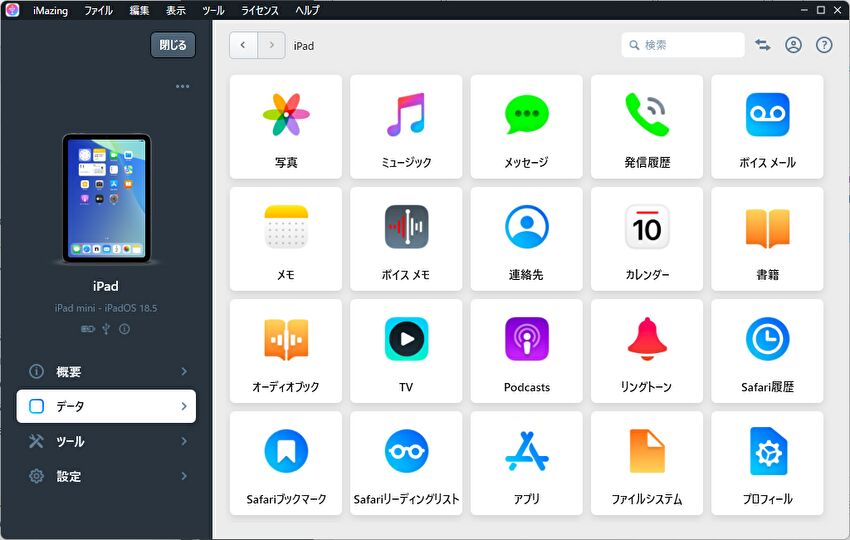Open the 連絡先 contacts tile
Screen dimensions: 850x540
tap(526, 239)
